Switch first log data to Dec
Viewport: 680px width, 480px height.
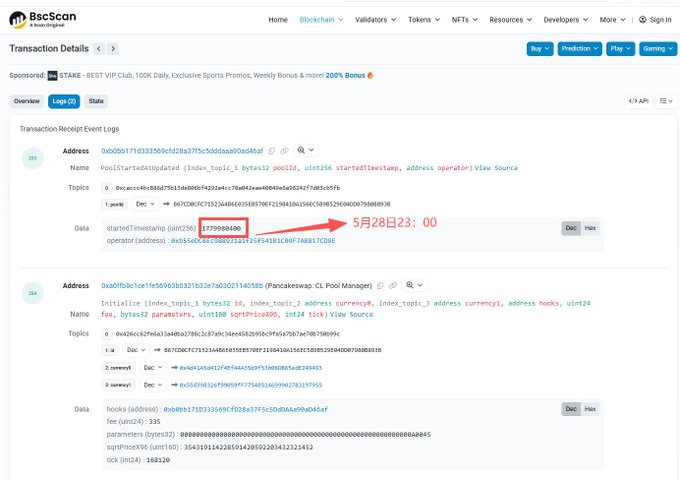[571, 228]
